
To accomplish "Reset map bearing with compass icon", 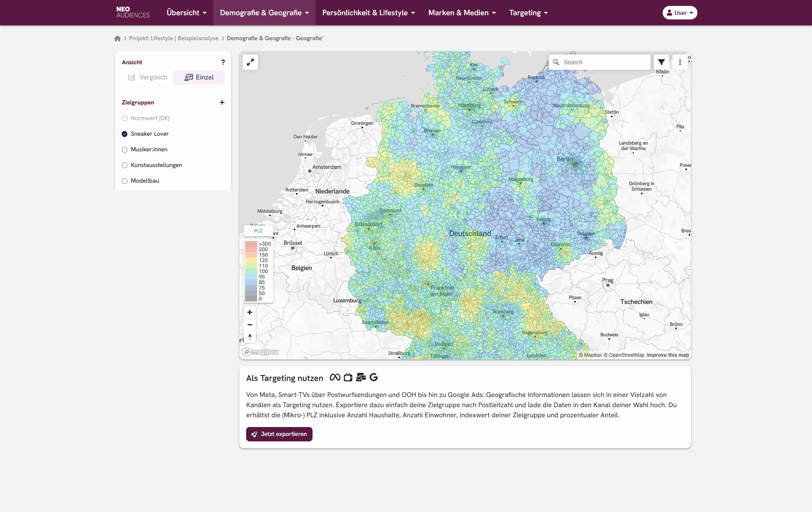I will [x=250, y=337].
